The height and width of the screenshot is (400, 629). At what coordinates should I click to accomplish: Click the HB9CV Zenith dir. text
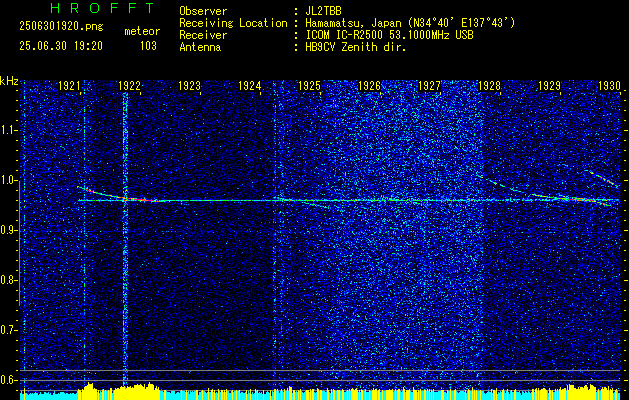[x=356, y=47]
